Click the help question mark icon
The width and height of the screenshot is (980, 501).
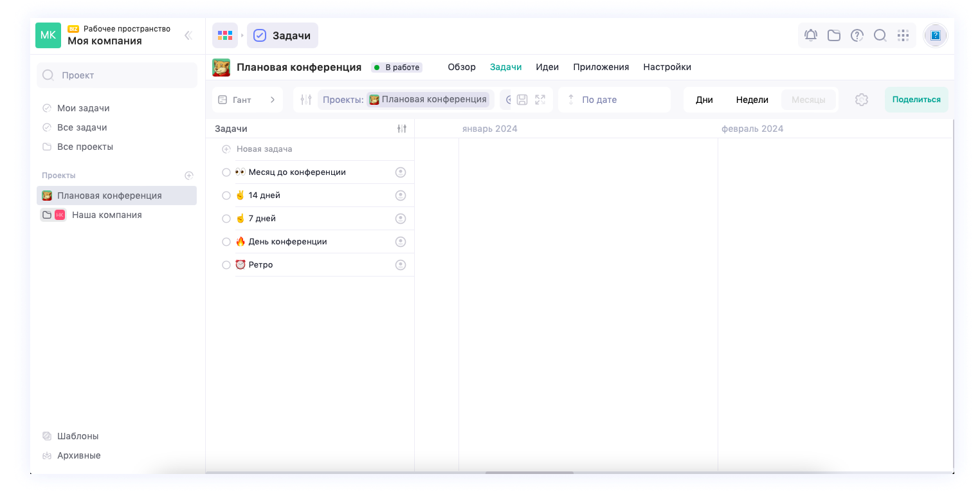[857, 35]
